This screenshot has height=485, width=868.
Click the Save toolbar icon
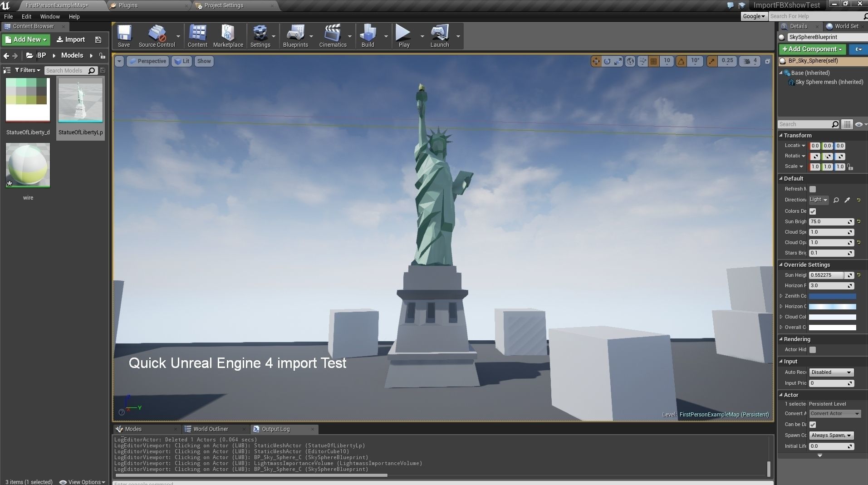pyautogui.click(x=124, y=36)
